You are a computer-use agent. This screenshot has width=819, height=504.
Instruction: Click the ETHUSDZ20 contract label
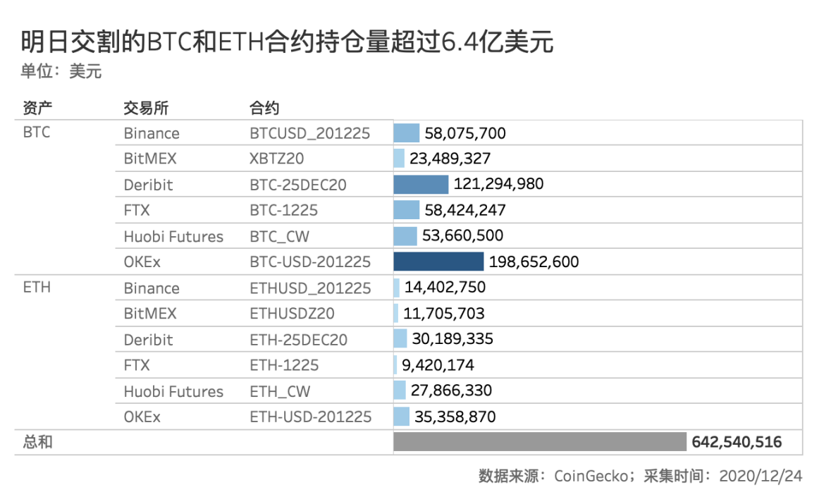click(x=292, y=314)
